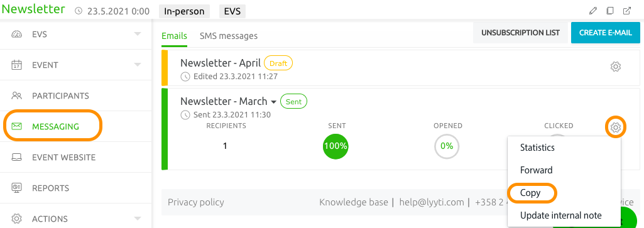The width and height of the screenshot is (644, 228).
Task: Select Statistics in the context menu
Action: [537, 148]
